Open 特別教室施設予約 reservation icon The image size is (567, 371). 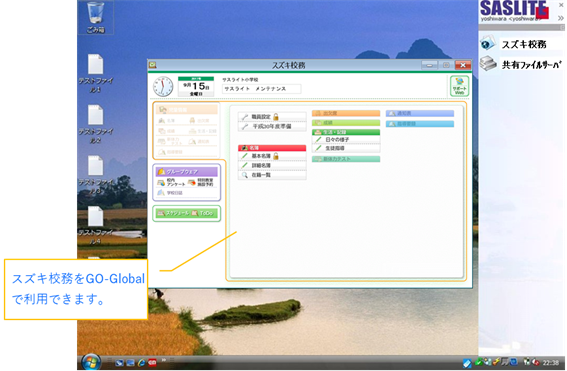(201, 182)
